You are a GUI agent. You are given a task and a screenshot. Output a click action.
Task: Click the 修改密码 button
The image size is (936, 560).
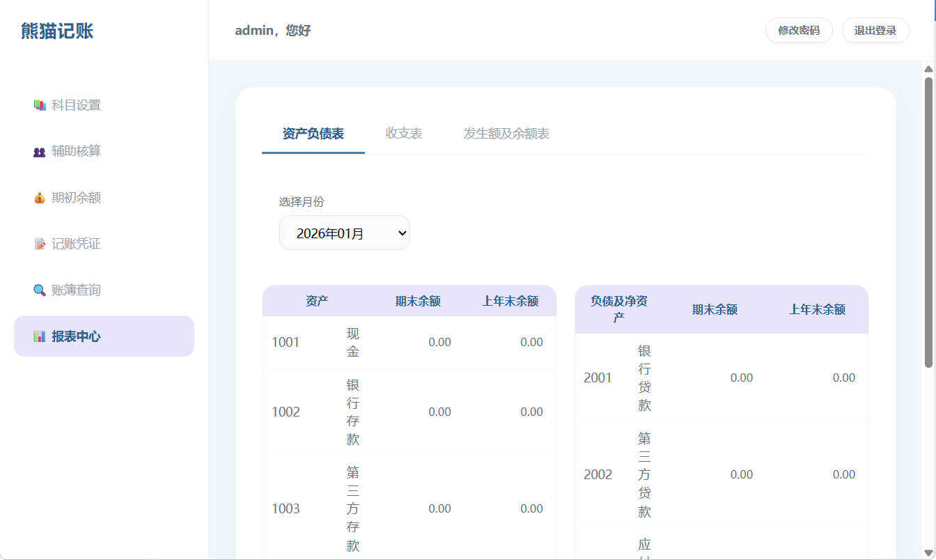click(x=799, y=31)
